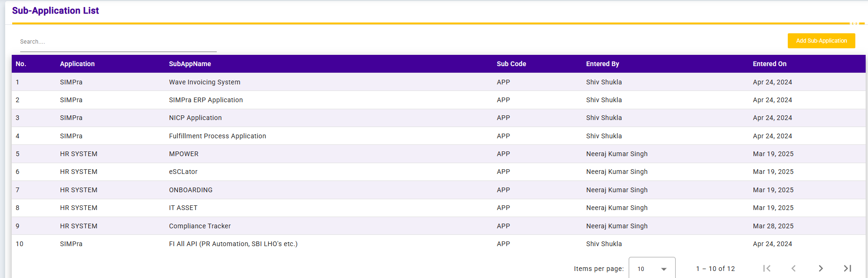The height and width of the screenshot is (278, 868).
Task: Go to the previous page
Action: 793,268
